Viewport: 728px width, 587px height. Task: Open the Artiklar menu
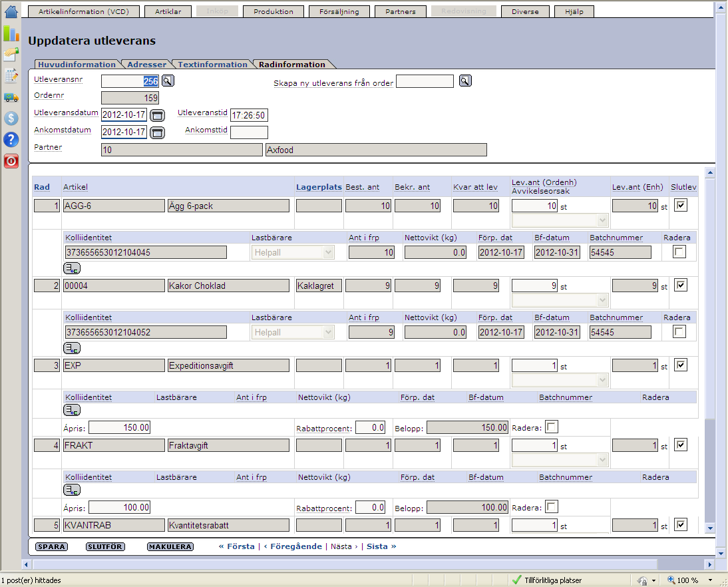click(x=168, y=11)
